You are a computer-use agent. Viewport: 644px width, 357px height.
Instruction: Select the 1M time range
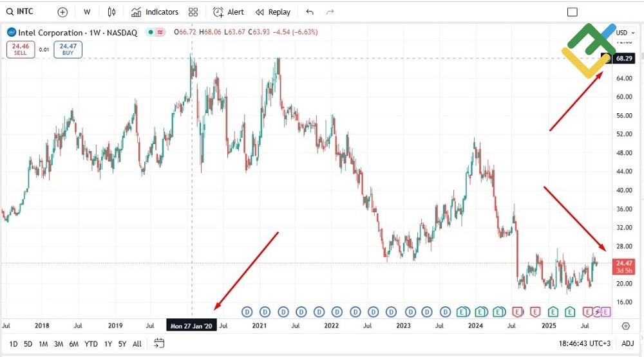pyautogui.click(x=43, y=344)
